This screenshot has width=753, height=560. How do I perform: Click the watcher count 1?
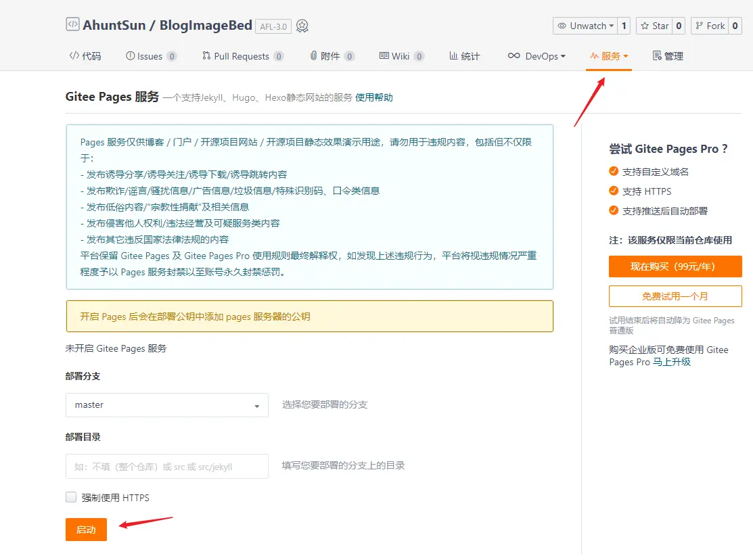[x=624, y=26]
